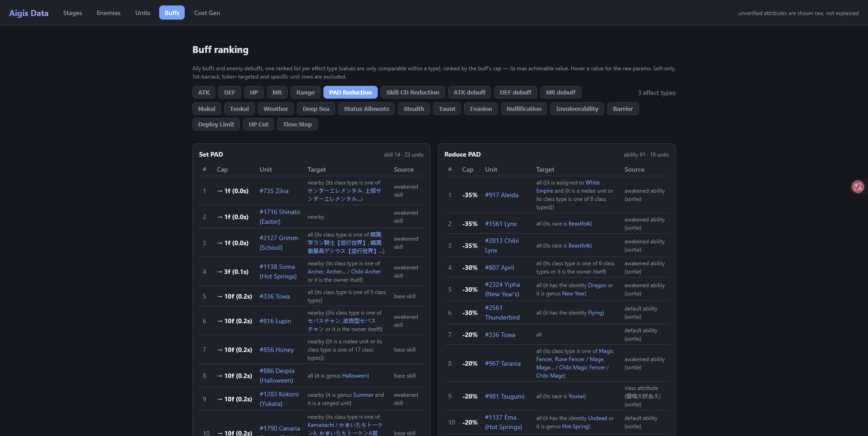This screenshot has width=868, height=436.
Task: Open the Enemies page
Action: click(109, 13)
